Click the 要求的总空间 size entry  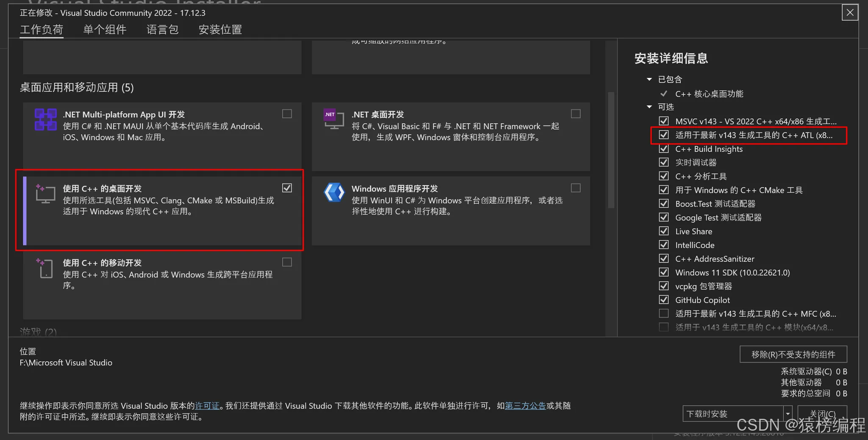(814, 393)
